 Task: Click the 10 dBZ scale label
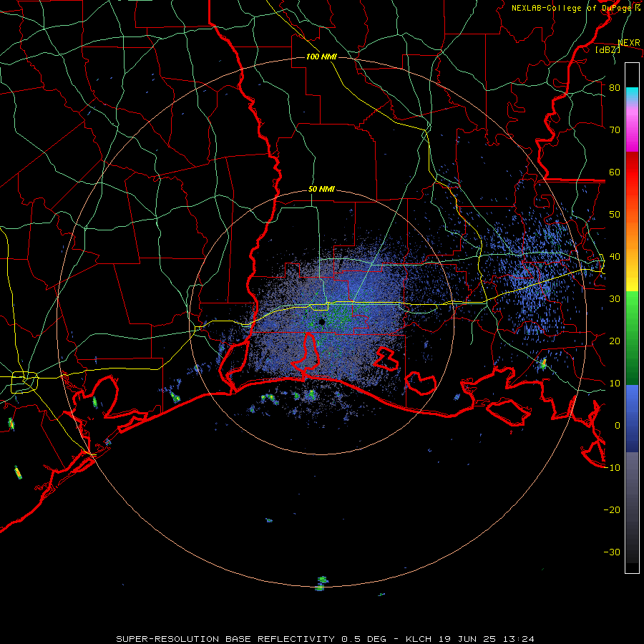coord(615,384)
